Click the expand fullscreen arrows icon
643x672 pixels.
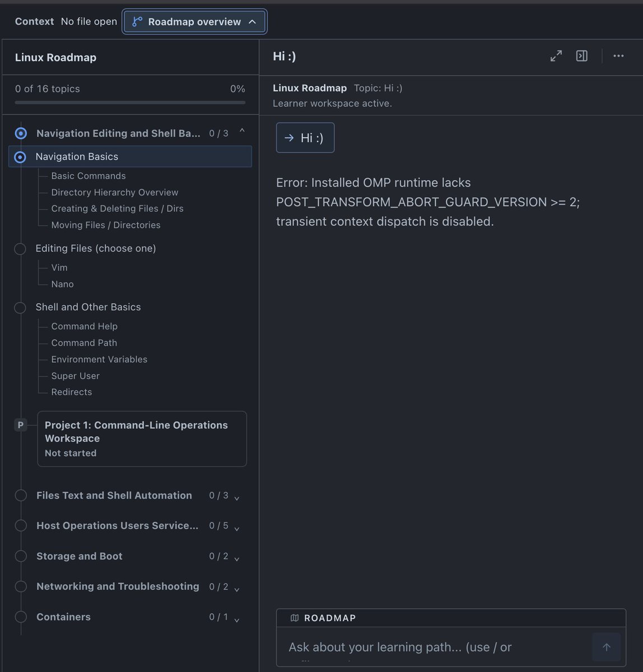click(556, 56)
